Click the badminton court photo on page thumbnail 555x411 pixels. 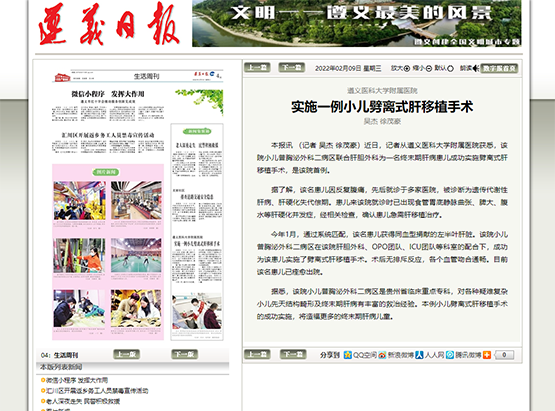(x=136, y=255)
